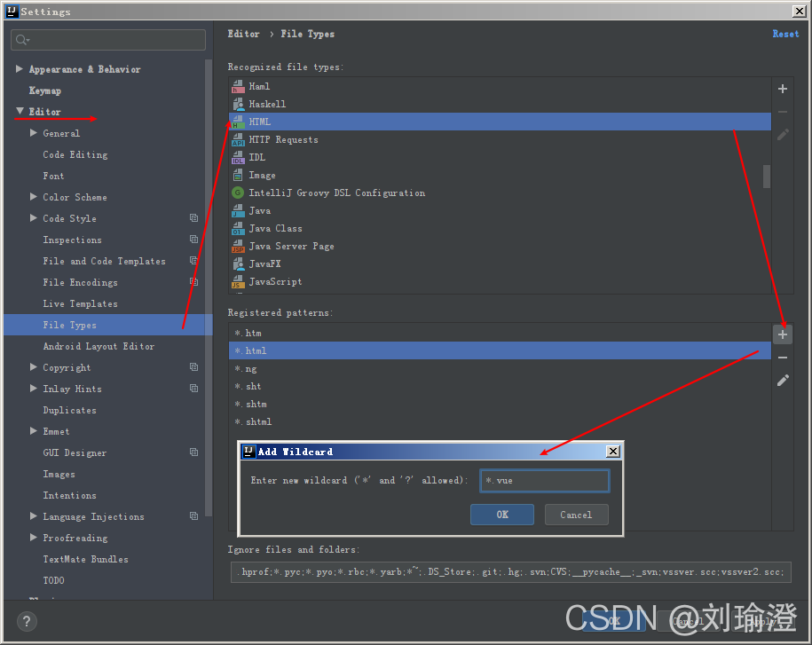
Task: Edit the selected recognized file type
Action: [x=783, y=135]
